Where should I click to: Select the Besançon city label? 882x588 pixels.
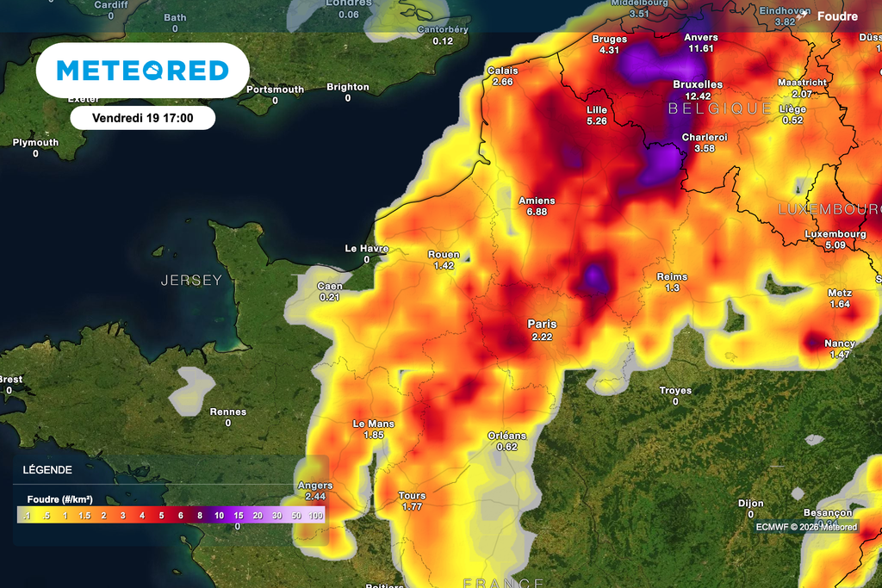pos(828,513)
